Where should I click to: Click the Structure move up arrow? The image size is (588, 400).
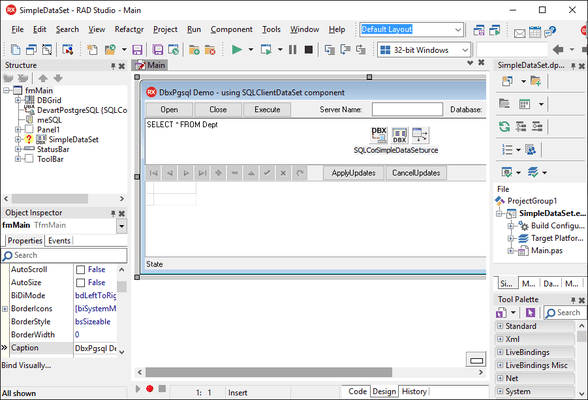coord(43,78)
